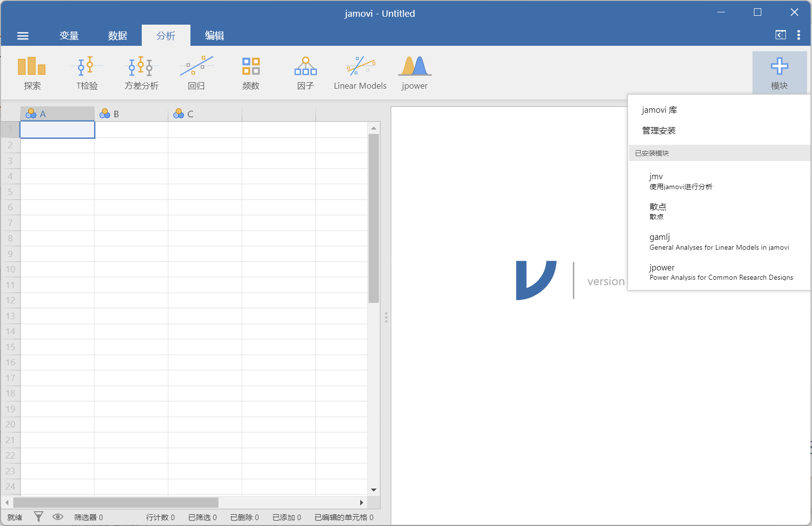Image resolution: width=812 pixels, height=526 pixels.
Task: Open the Linear Models analysis menu
Action: 360,73
